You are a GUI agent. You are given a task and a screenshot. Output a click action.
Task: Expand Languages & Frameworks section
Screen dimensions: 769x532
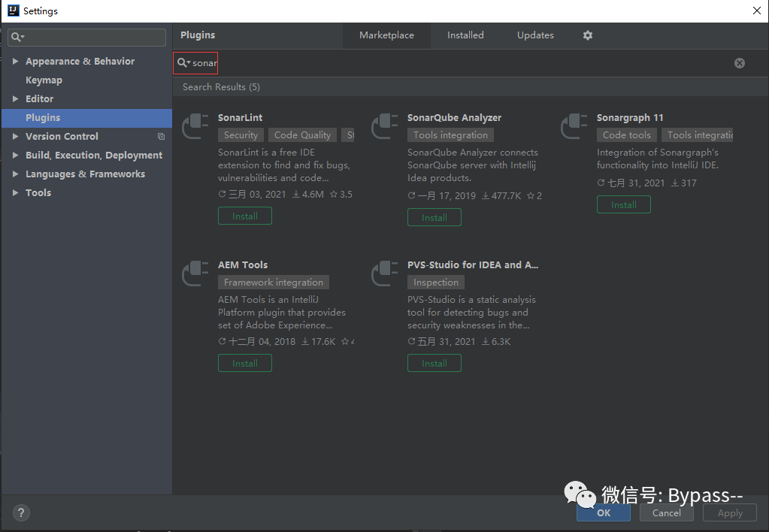pyautogui.click(x=15, y=174)
